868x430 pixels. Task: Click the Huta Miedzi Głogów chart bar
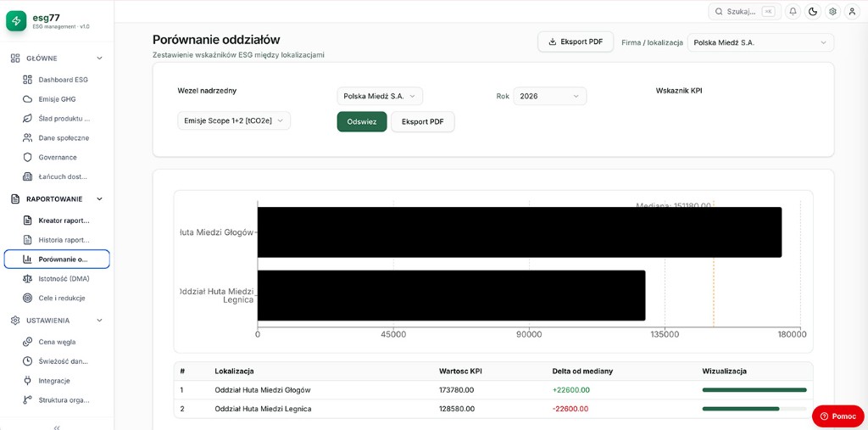[x=520, y=232]
